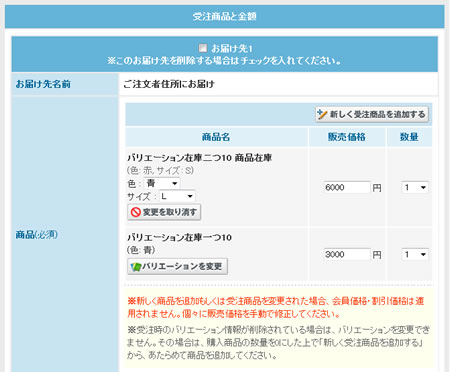Click the 商品名 column header
The height and width of the screenshot is (372, 450).
pyautogui.click(x=216, y=137)
